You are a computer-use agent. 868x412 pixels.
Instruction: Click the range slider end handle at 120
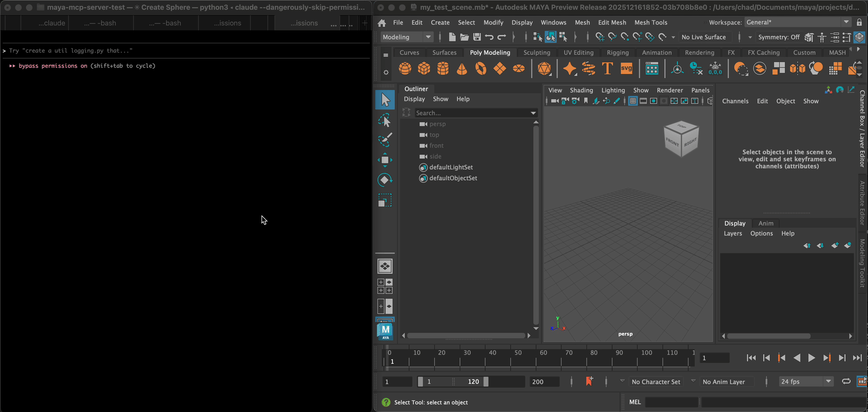pyautogui.click(x=486, y=382)
